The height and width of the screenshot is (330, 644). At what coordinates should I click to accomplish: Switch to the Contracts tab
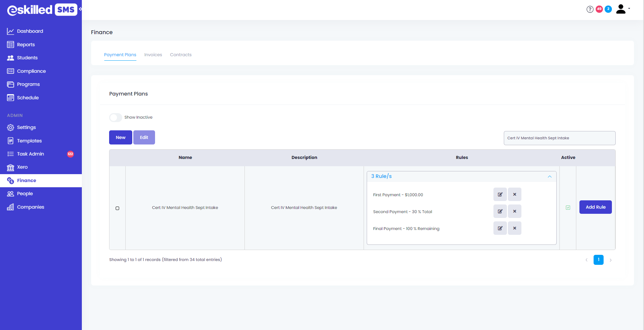(x=181, y=55)
